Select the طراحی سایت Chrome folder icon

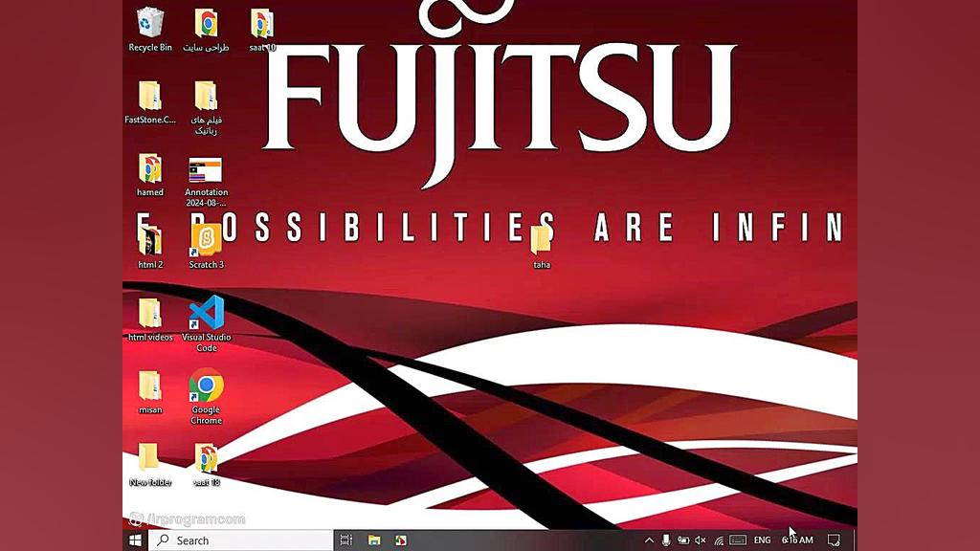pyautogui.click(x=206, y=30)
